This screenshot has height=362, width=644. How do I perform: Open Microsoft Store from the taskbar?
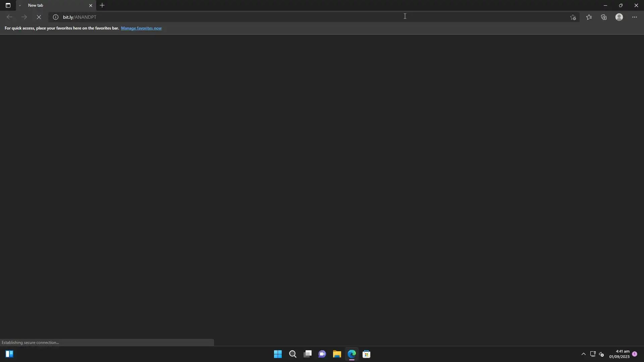(x=366, y=354)
